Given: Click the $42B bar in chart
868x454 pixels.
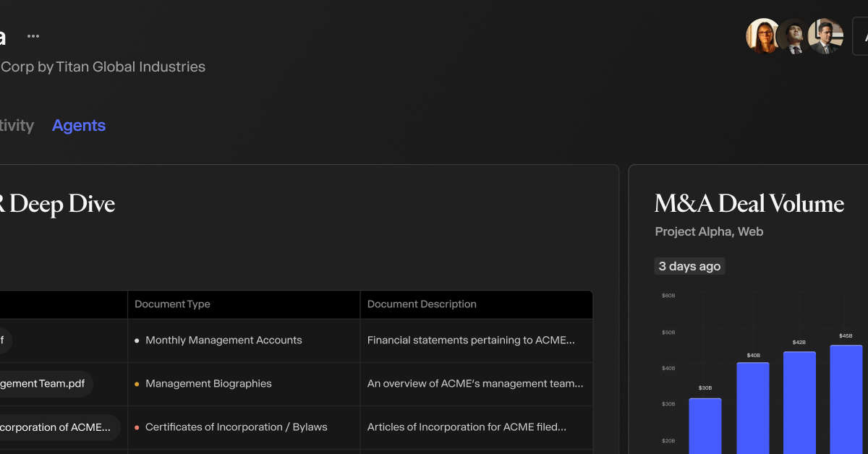Looking at the screenshot, I should (x=799, y=403).
